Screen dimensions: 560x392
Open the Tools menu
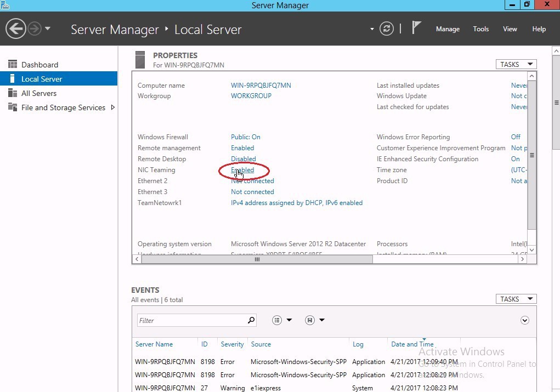click(x=480, y=29)
